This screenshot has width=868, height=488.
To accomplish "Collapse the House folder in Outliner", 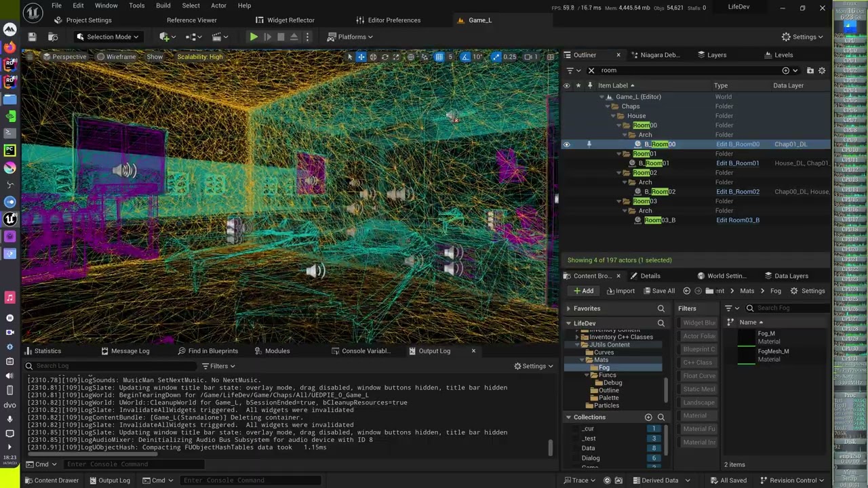I will click(613, 115).
